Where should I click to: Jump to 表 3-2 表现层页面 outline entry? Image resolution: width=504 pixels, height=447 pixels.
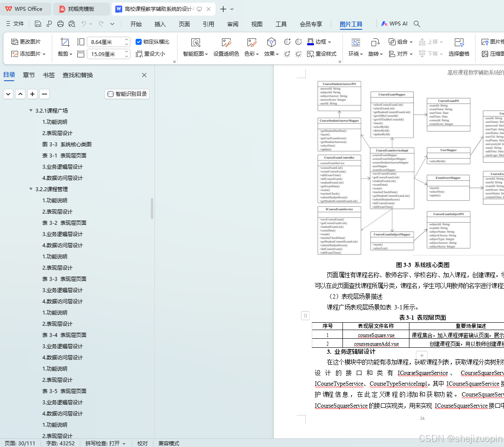64,223
